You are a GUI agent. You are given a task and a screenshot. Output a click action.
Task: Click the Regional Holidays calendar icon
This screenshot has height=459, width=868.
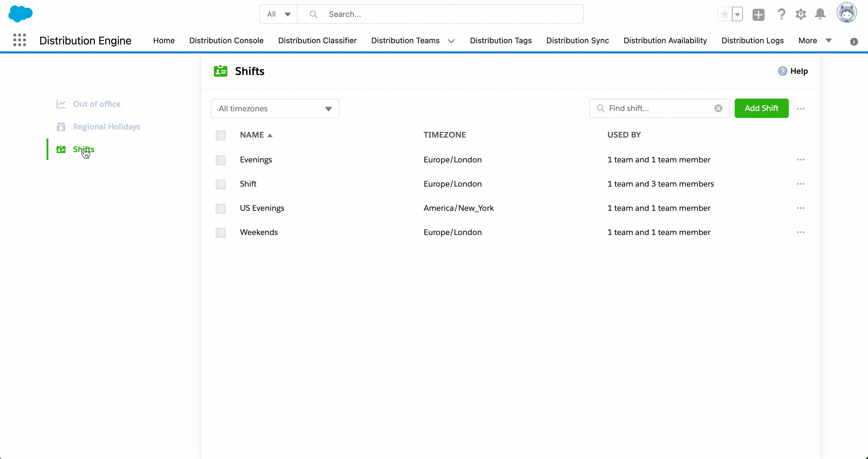pos(61,127)
